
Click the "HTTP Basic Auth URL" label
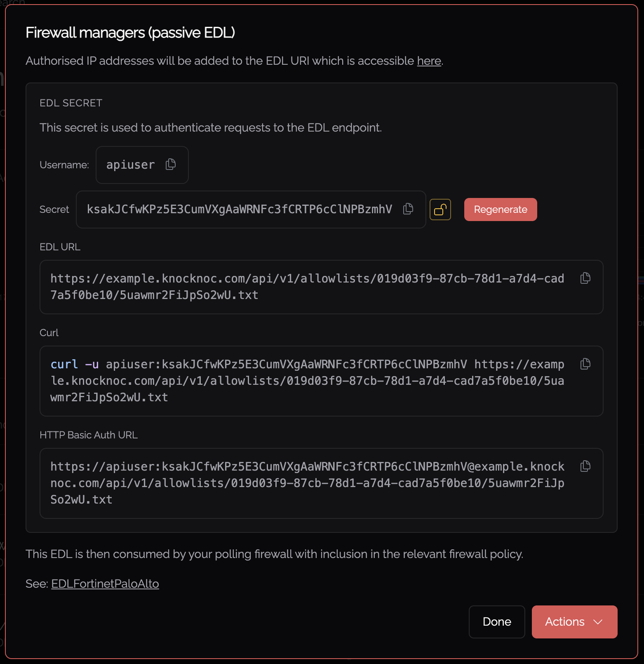click(89, 435)
